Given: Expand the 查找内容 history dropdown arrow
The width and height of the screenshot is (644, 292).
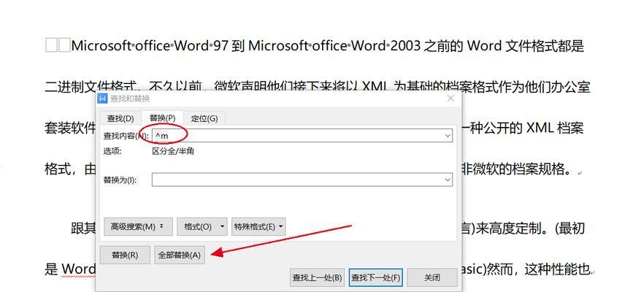Looking at the screenshot, I should coord(448,136).
